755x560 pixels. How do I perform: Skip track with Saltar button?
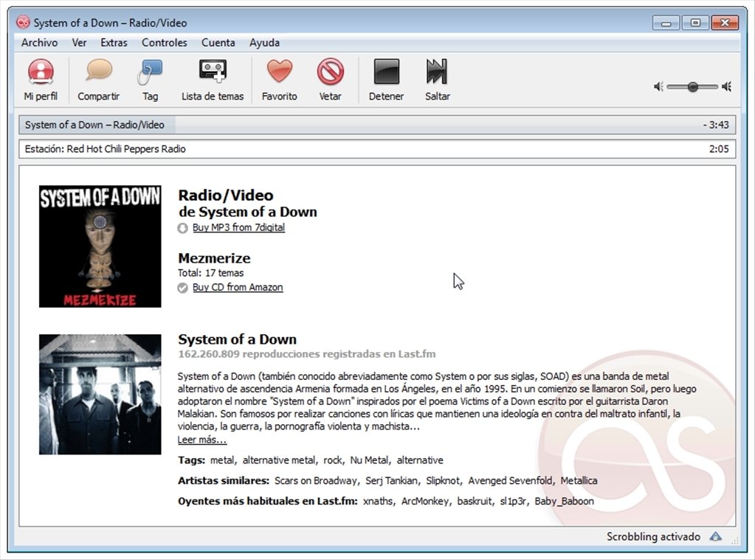(x=437, y=80)
